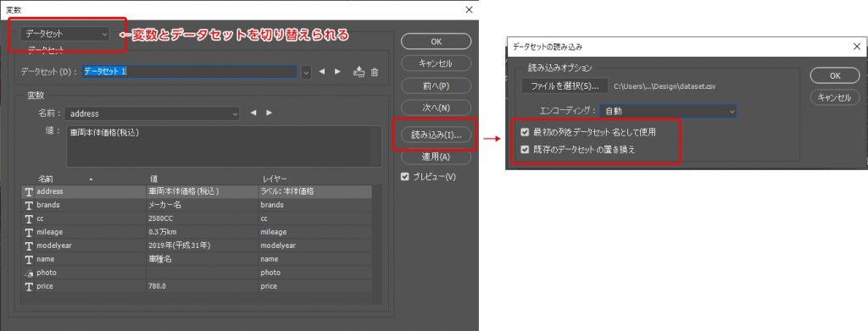Click the データセット name input field
This screenshot has width=868, height=331.
click(x=189, y=71)
